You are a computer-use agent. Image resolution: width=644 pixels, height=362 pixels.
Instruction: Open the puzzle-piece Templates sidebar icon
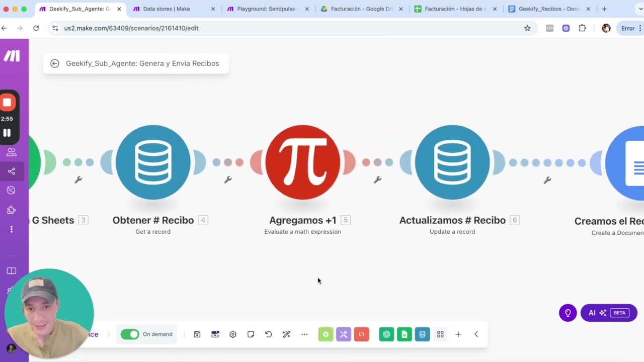coord(12,210)
